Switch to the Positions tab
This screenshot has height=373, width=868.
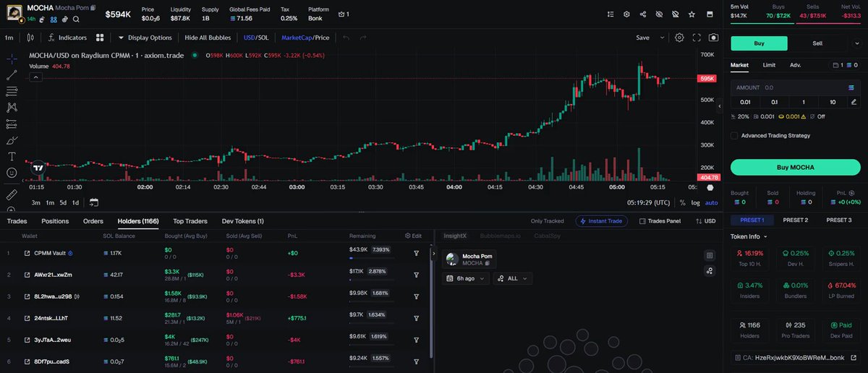coord(55,221)
